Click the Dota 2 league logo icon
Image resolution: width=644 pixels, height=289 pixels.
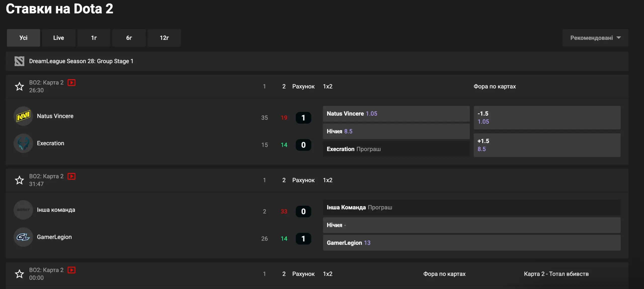coord(19,61)
